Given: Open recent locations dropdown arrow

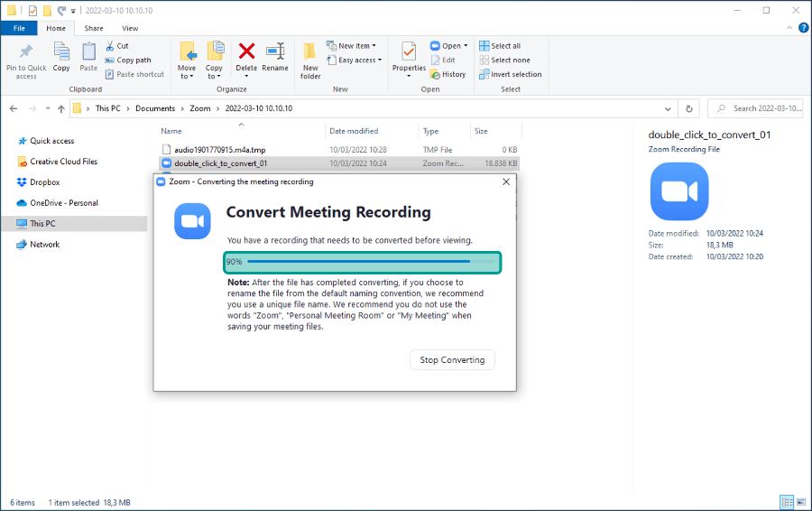Looking at the screenshot, I should point(48,108).
